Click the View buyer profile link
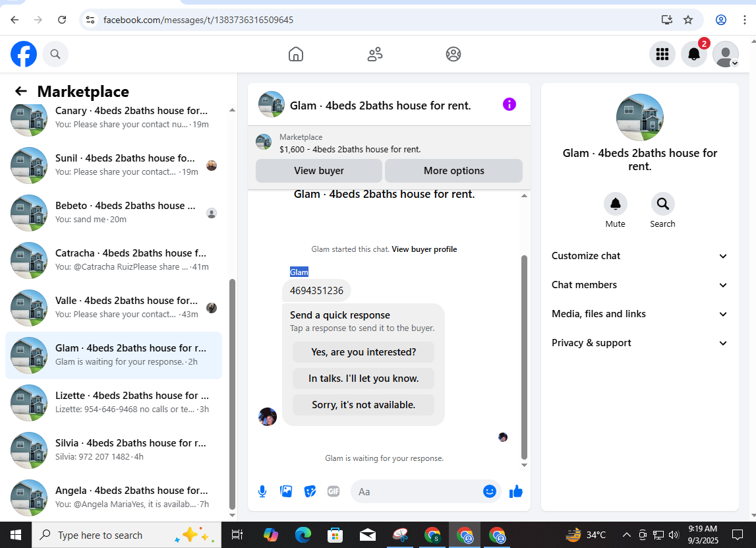756x548 pixels. (424, 249)
